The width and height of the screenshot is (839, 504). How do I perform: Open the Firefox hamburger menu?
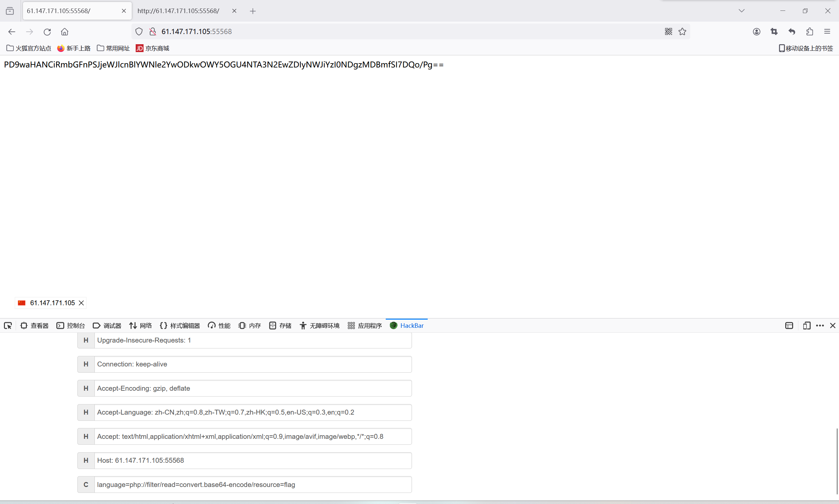click(827, 31)
